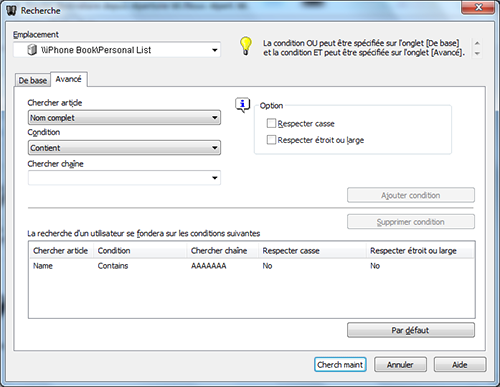Select the Avancé tab
500x387 pixels.
pyautogui.click(x=68, y=79)
